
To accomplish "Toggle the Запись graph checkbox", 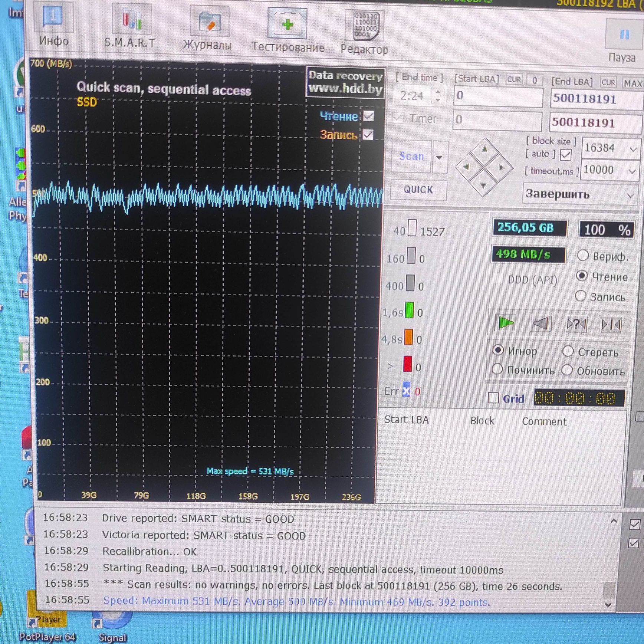I will point(368,134).
